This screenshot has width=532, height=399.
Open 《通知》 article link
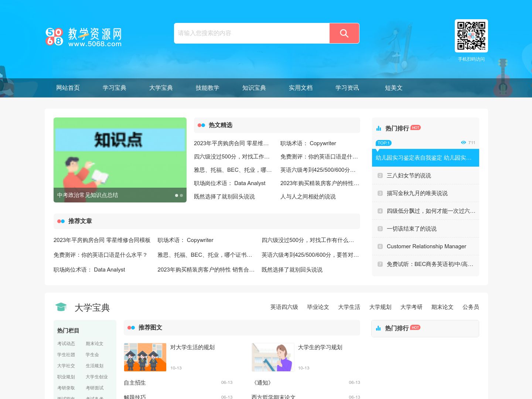click(262, 383)
